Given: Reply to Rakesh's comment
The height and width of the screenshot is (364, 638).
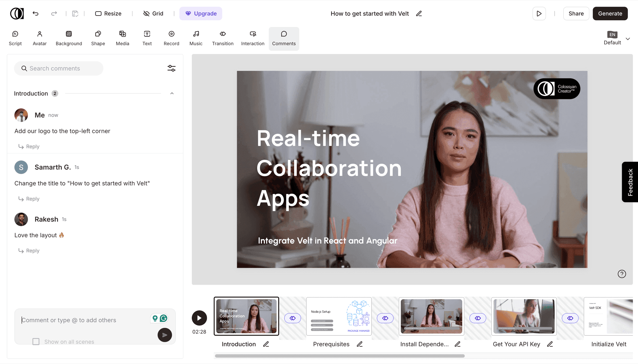Looking at the screenshot, I should 29,251.
